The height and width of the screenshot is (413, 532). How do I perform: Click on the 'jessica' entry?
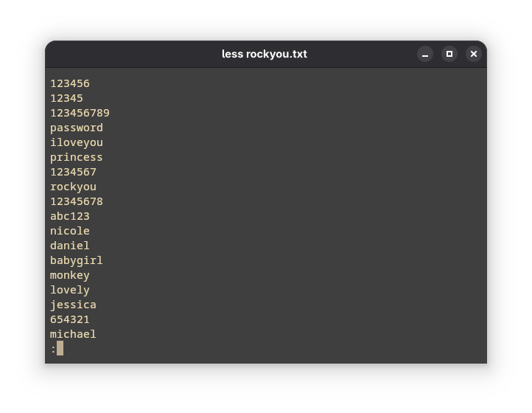point(73,305)
